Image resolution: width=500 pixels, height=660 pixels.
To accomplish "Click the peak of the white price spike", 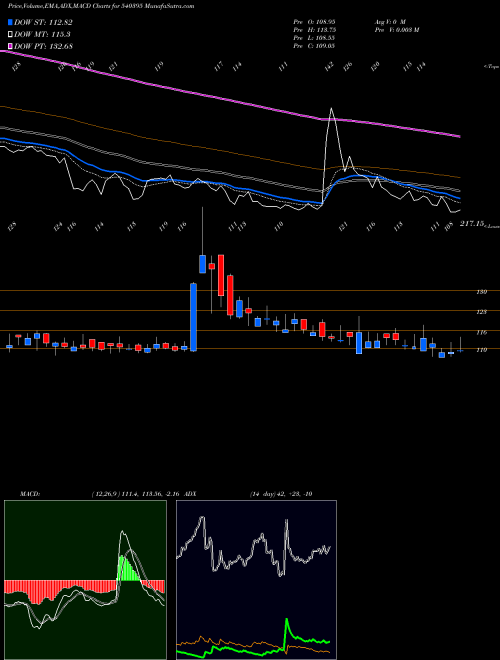I will coord(332,109).
